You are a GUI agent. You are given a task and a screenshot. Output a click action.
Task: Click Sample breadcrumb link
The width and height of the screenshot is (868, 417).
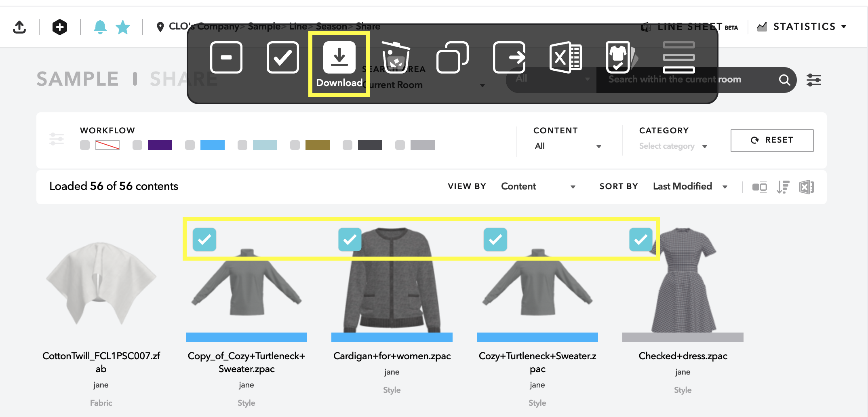tap(264, 27)
